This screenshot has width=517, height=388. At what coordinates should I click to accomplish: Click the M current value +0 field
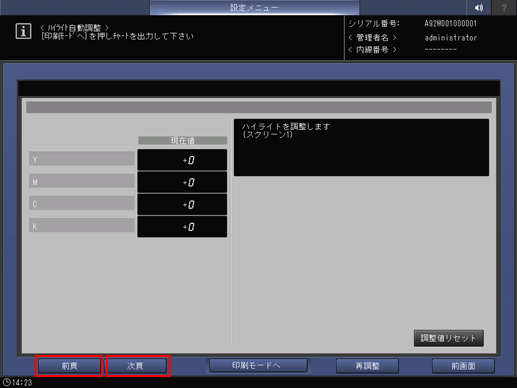click(x=182, y=182)
